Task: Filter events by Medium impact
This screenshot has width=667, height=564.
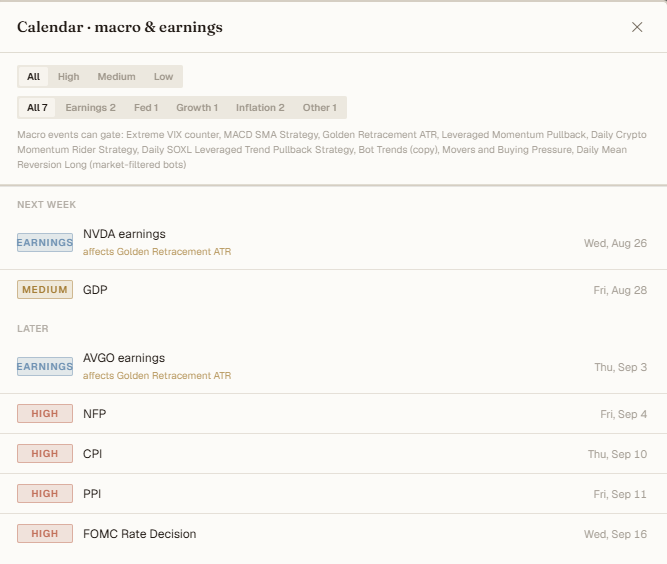Action: coord(117,77)
